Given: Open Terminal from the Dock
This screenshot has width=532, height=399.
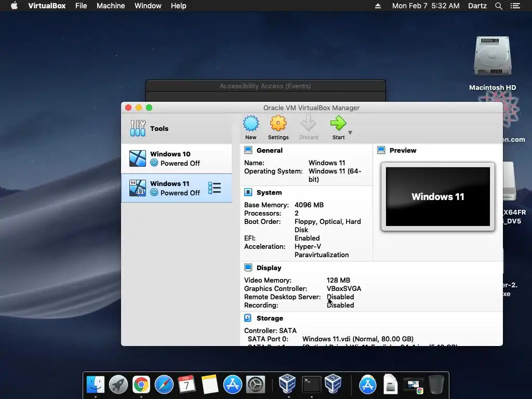Looking at the screenshot, I should [x=312, y=384].
